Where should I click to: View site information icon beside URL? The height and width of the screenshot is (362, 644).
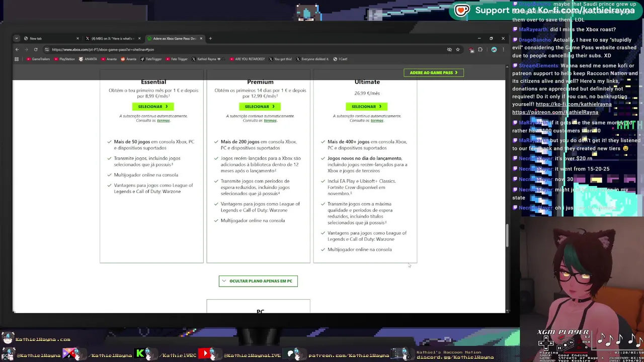tap(47, 49)
